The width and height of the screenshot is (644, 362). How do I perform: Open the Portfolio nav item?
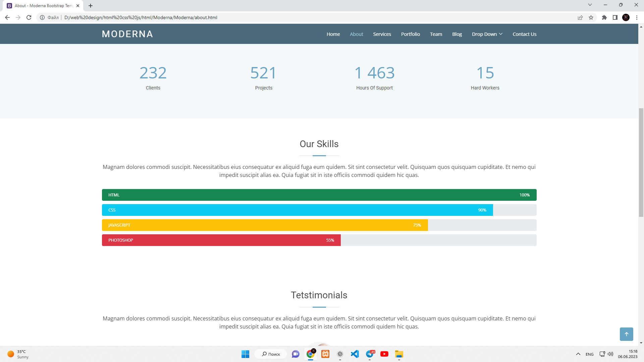pos(410,34)
